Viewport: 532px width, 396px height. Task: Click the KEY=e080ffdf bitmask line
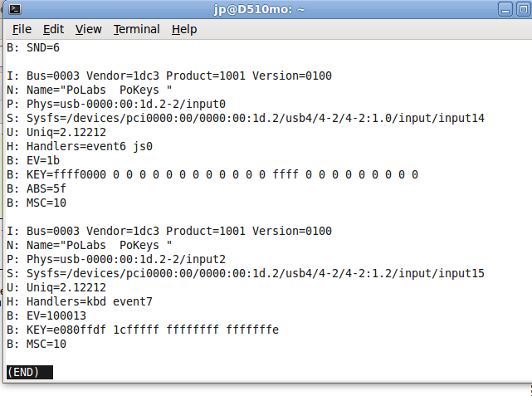143,330
